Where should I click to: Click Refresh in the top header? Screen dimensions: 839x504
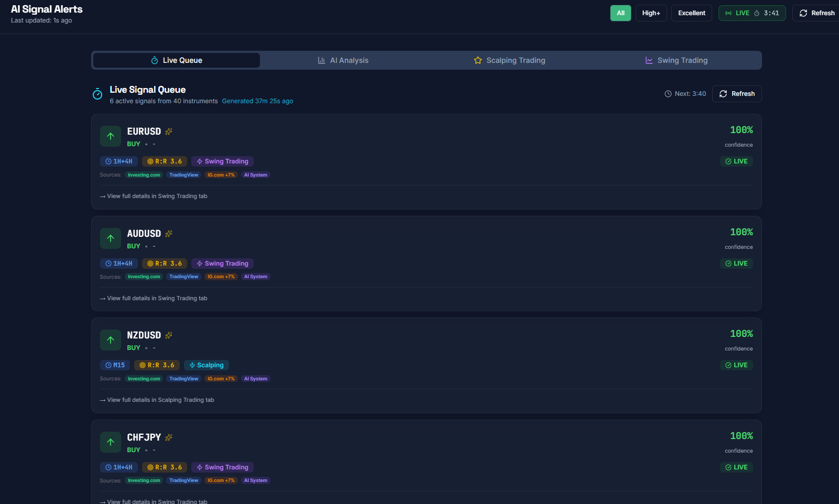(817, 13)
